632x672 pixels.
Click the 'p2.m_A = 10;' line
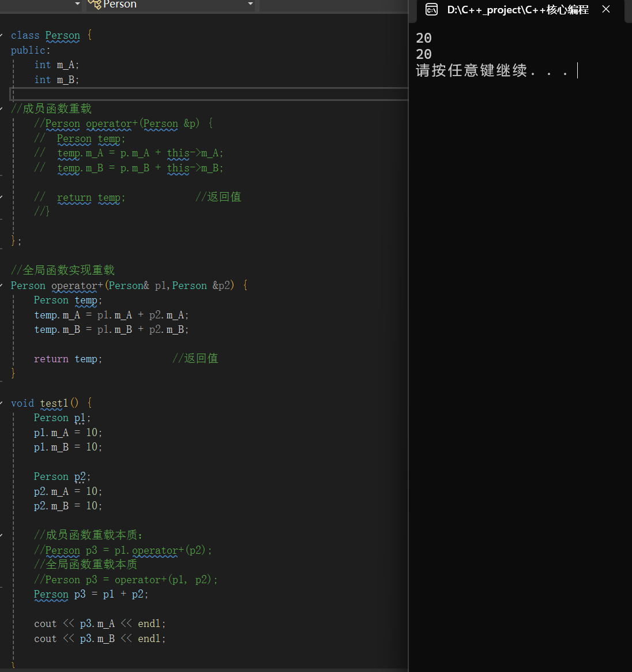click(x=68, y=491)
